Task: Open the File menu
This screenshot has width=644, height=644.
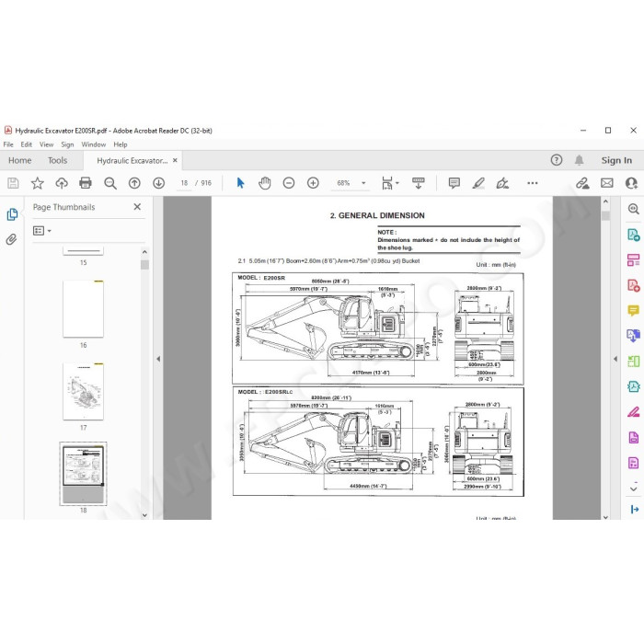Action: [8, 144]
